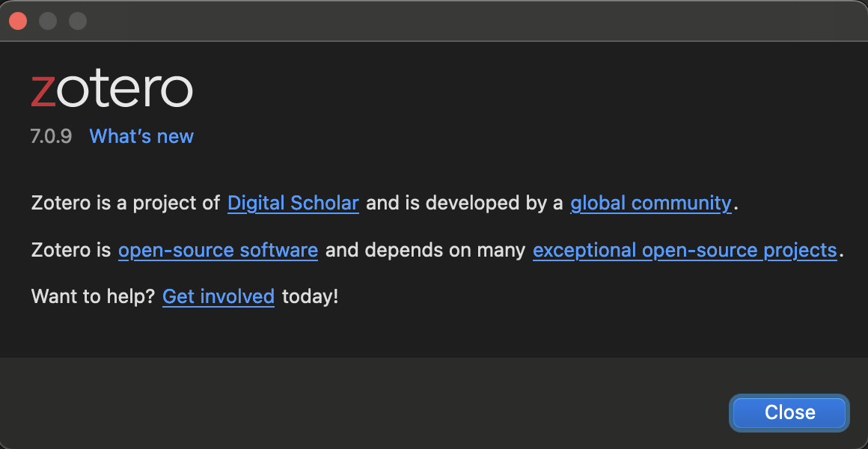Visit the Digital Scholar link
The image size is (868, 449).
293,204
